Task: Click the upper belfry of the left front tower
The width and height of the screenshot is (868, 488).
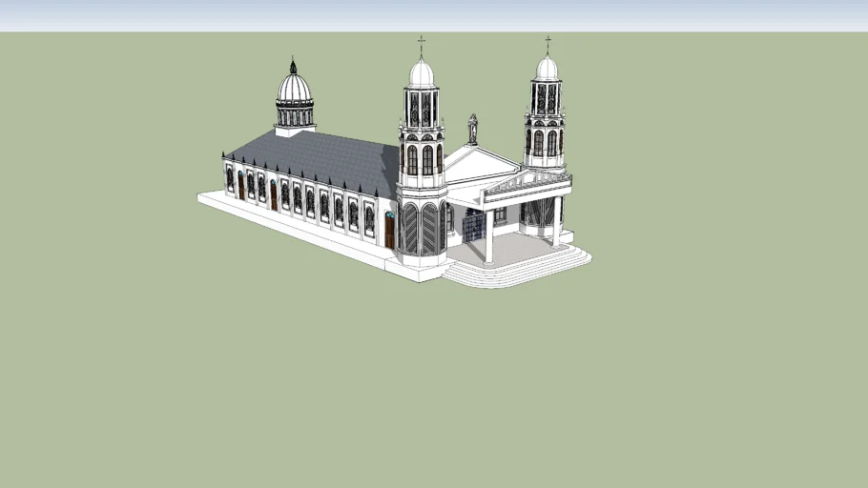Action: click(x=421, y=108)
